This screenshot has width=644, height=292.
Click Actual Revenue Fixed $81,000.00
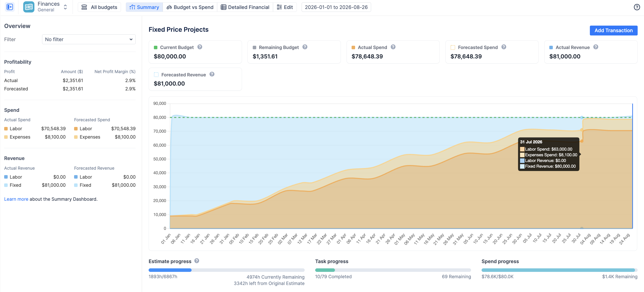point(54,185)
